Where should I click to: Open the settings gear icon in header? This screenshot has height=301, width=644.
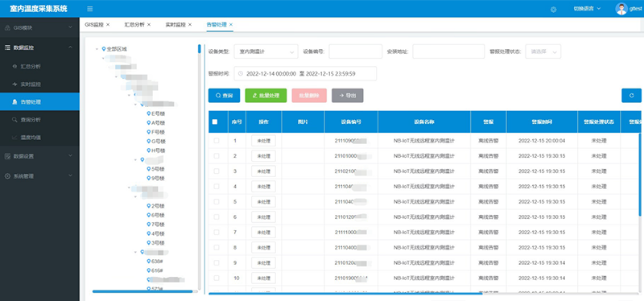coord(553,10)
